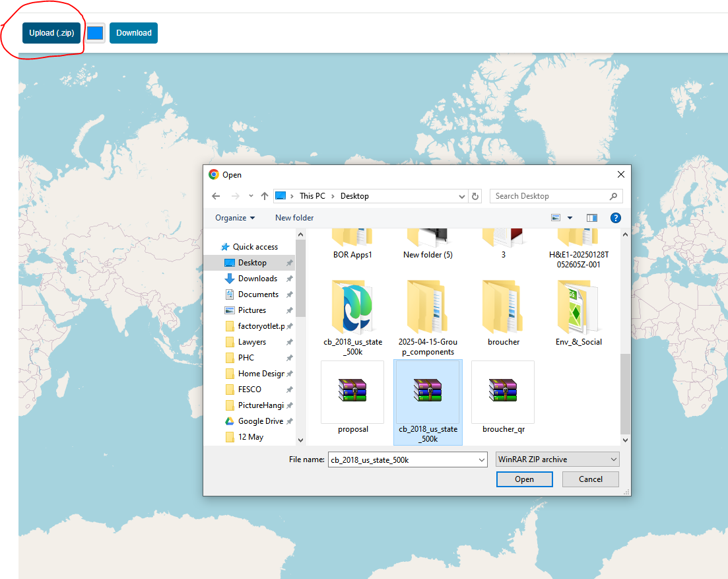Click the Up to Desktop arrow icon
Image resolution: width=728 pixels, height=579 pixels.
264,195
